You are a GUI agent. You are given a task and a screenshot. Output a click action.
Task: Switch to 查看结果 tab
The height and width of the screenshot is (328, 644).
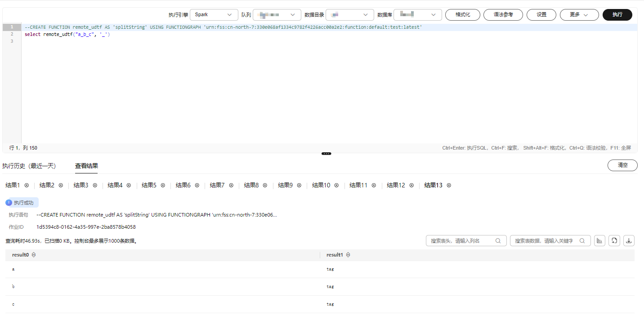click(86, 166)
